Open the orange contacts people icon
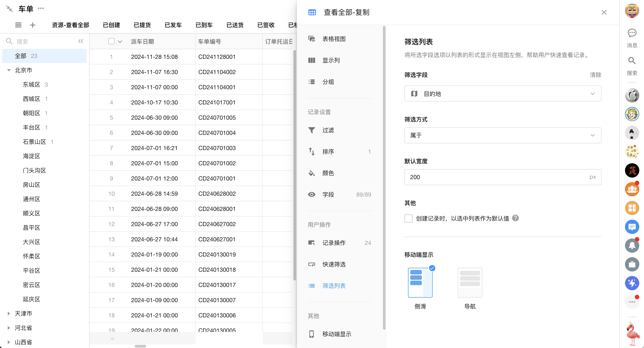The width and height of the screenshot is (644, 348). point(632,189)
